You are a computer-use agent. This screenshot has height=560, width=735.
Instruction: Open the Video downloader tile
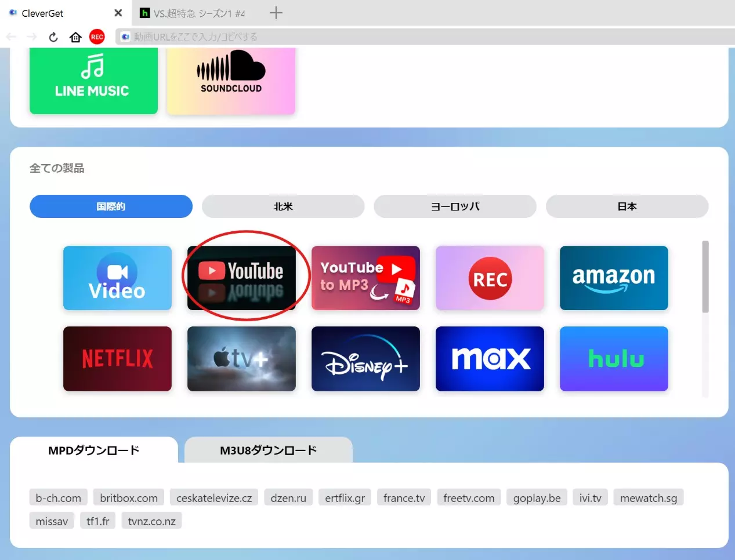[117, 278]
